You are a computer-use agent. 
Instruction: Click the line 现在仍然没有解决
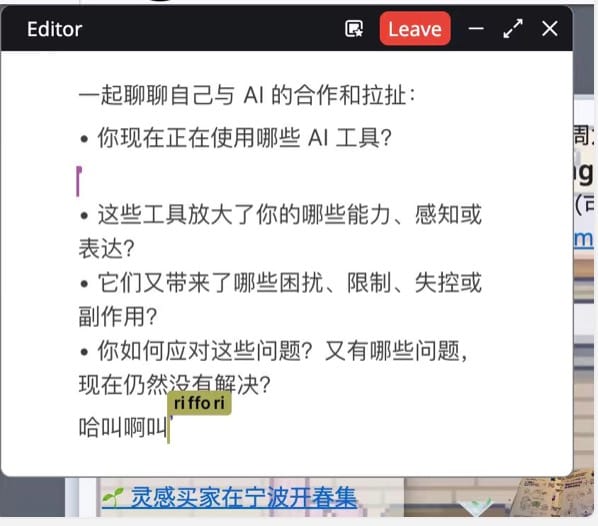(175, 384)
